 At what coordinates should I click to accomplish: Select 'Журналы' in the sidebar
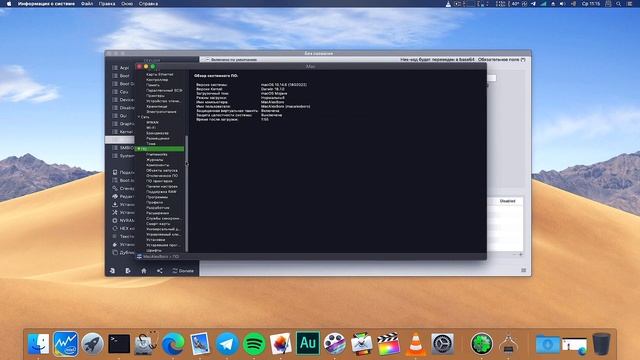(155, 160)
